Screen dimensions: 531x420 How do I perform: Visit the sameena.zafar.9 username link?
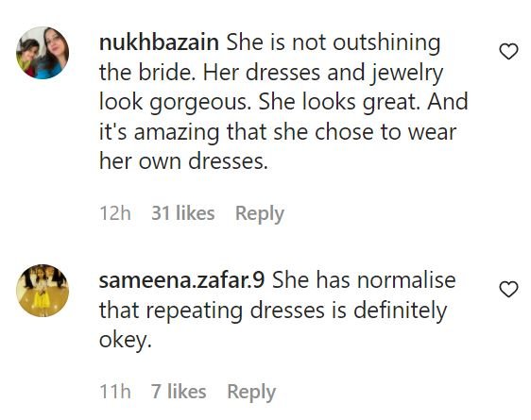coord(181,280)
